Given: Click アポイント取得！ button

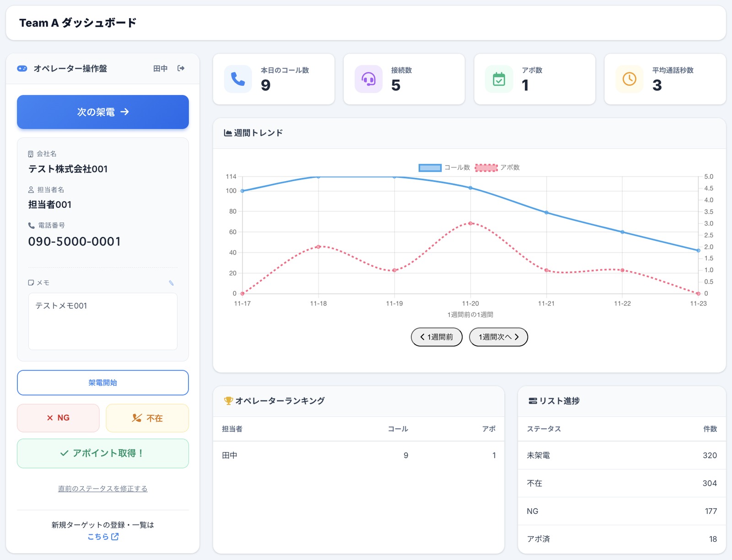Looking at the screenshot, I should [x=103, y=453].
